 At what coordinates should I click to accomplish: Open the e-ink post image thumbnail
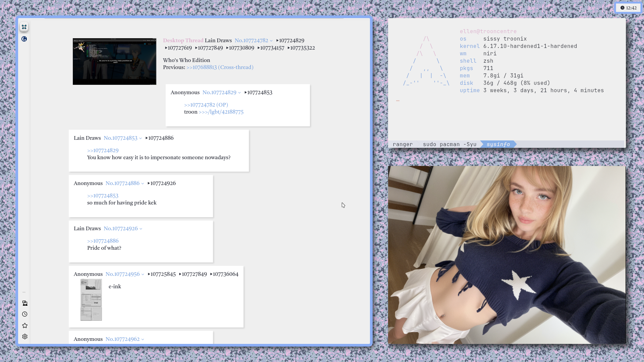91,300
